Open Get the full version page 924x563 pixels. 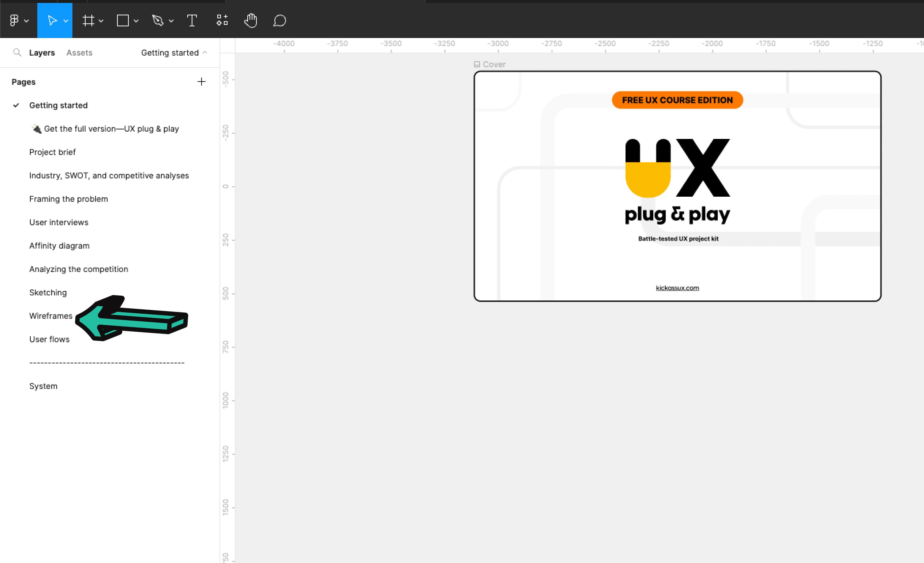pos(105,129)
